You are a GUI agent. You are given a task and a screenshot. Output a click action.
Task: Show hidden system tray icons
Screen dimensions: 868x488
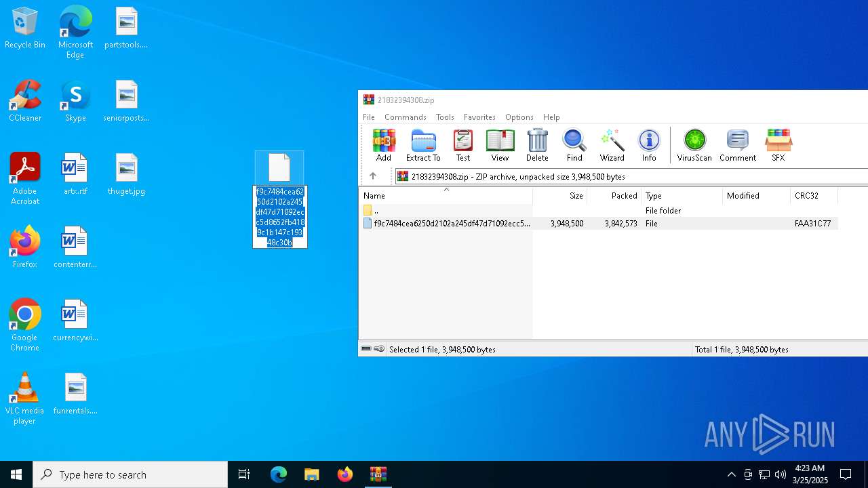(731, 474)
